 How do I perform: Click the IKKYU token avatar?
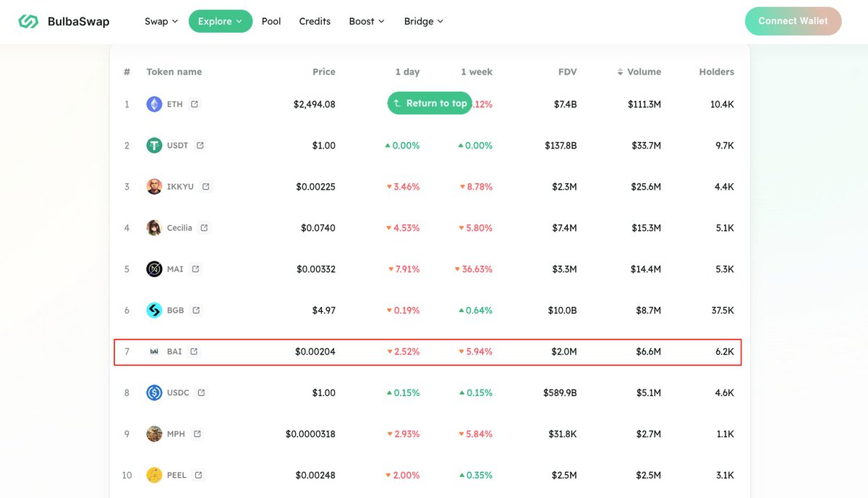point(154,187)
